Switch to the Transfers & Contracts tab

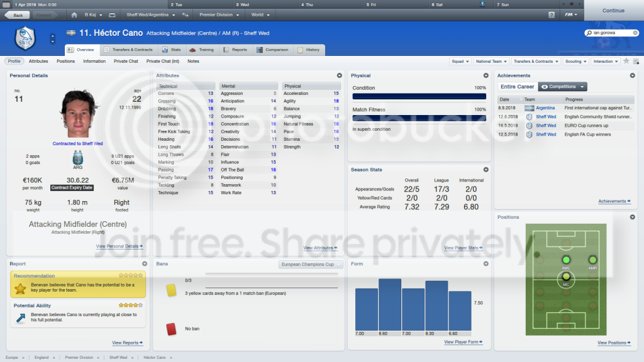(128, 50)
